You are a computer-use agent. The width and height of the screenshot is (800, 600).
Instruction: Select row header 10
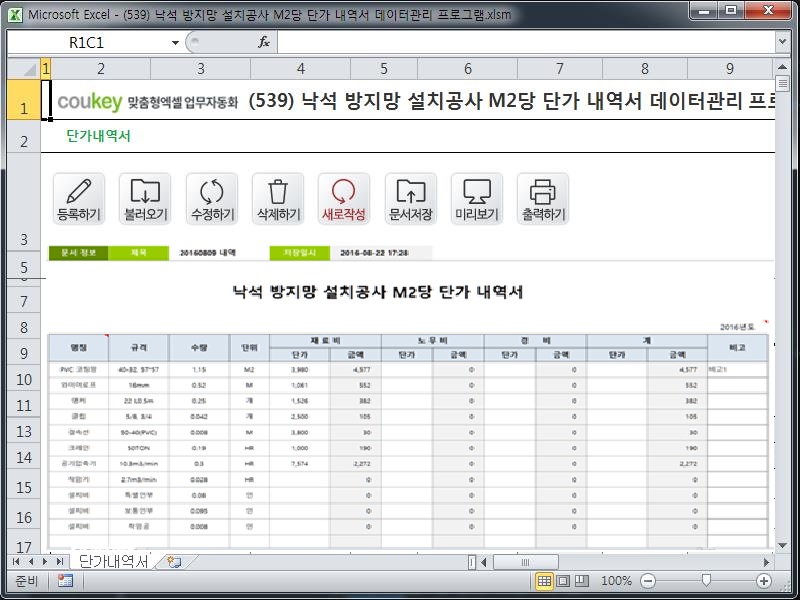point(23,380)
